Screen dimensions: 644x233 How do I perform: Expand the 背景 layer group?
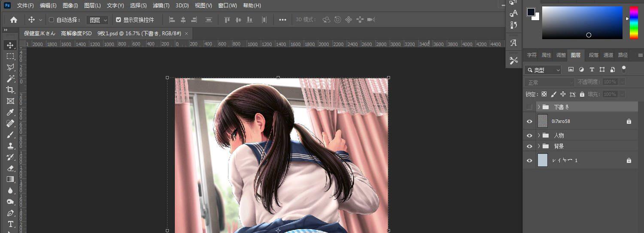pos(539,146)
